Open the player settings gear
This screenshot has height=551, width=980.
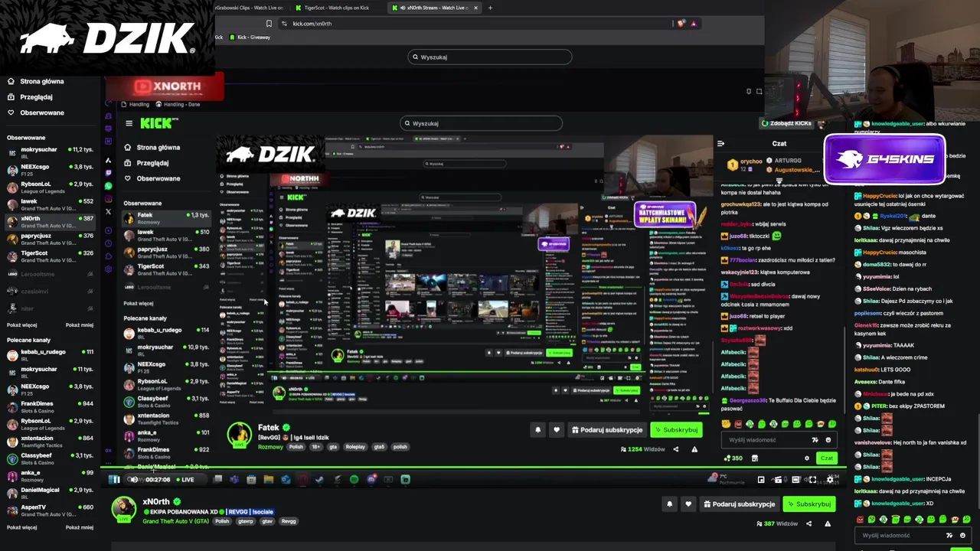coord(830,480)
